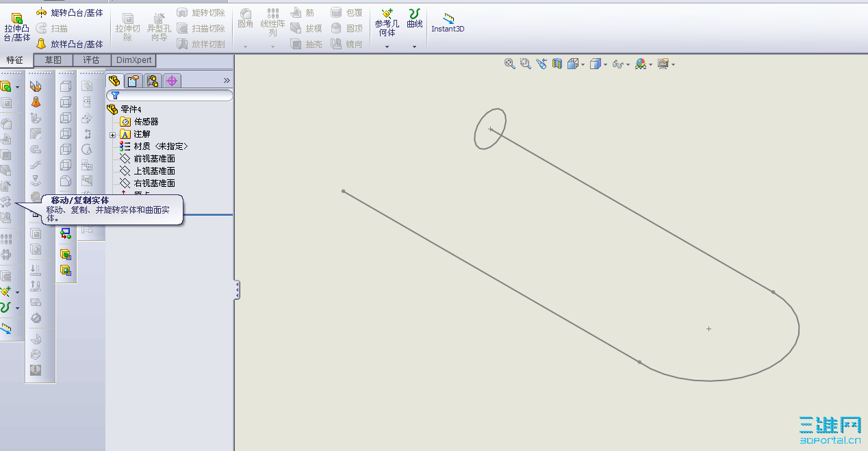868x451 pixels.
Task: Click the 拉伸切除 extruded cut tool
Action: click(127, 28)
